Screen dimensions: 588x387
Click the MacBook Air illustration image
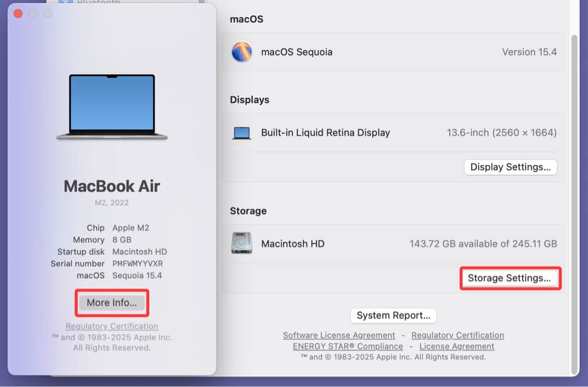coord(112,107)
